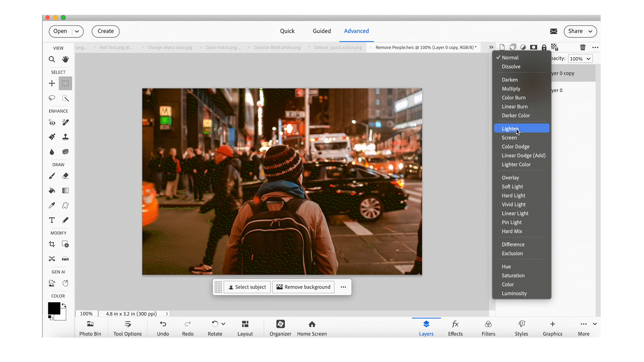Image resolution: width=644 pixels, height=362 pixels.
Task: Reset default foreground and background colors
Action: pos(50,317)
